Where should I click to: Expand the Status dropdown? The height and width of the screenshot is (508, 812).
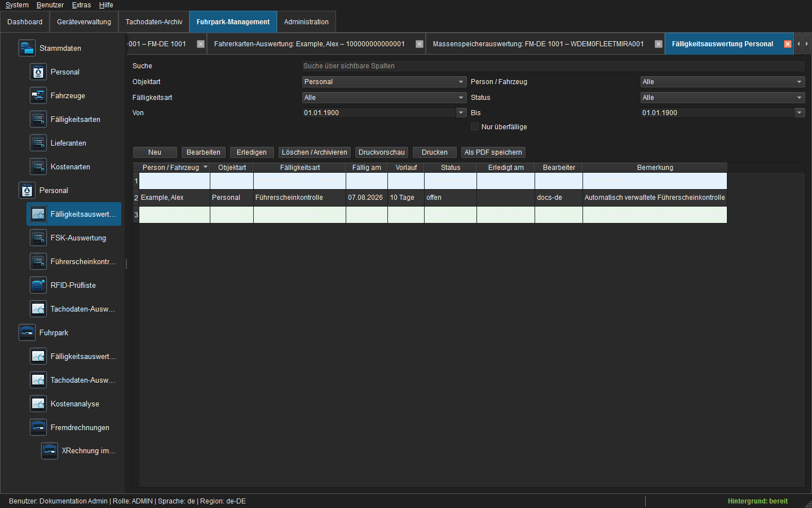click(722, 98)
